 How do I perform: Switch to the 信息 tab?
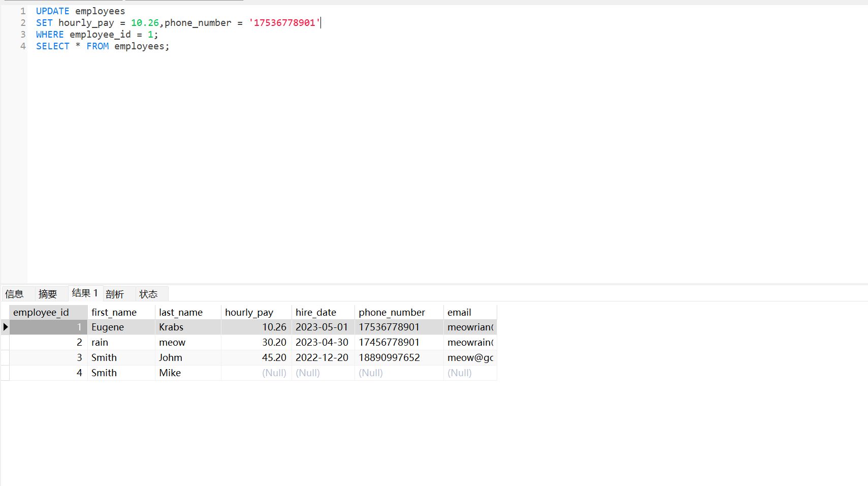pos(14,294)
